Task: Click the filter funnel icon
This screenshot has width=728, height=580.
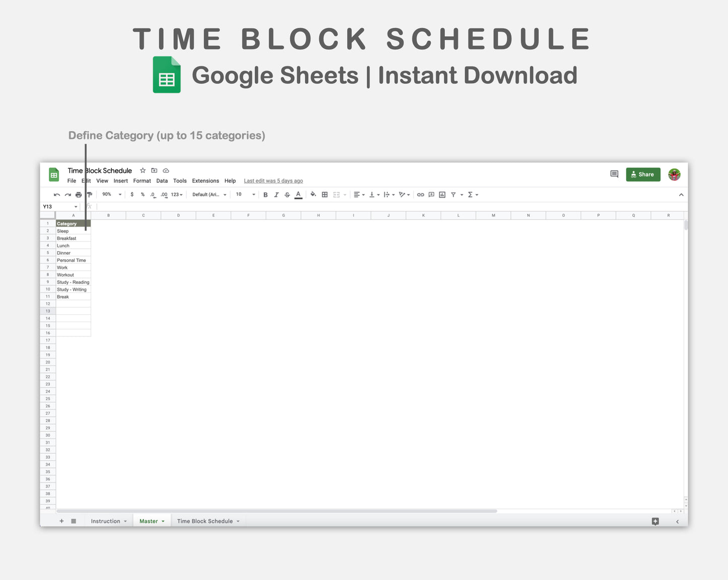Action: click(453, 195)
